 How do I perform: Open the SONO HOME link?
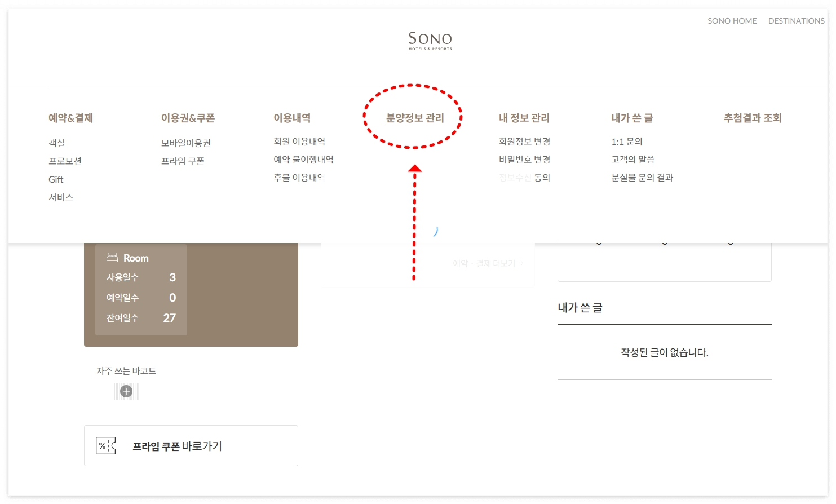click(732, 21)
